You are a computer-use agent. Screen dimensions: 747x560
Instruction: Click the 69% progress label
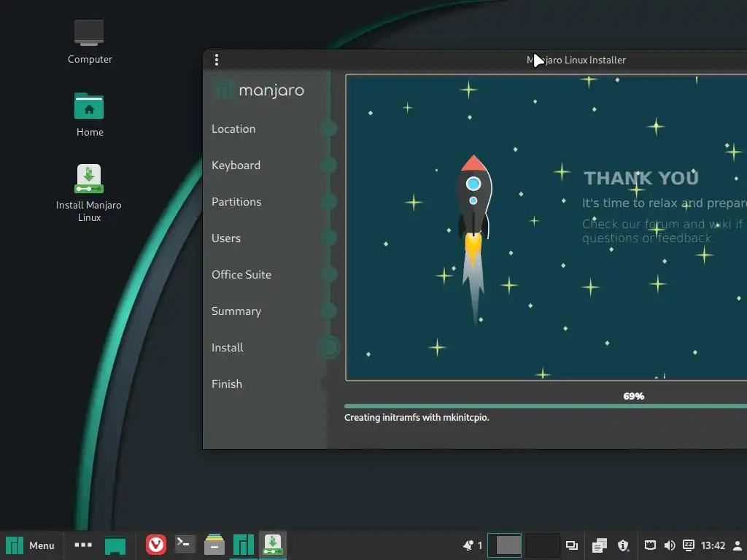coord(634,396)
